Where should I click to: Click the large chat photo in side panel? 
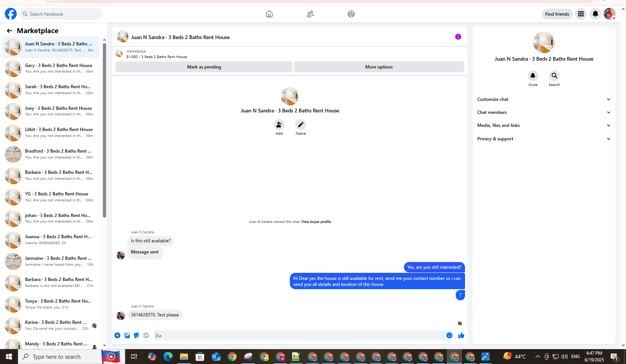[x=544, y=42]
